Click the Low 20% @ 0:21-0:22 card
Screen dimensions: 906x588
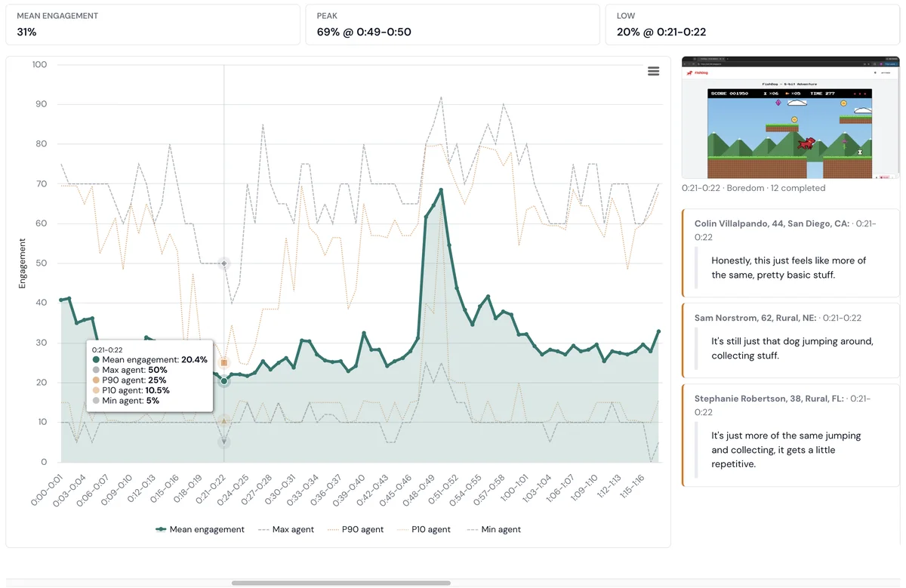(x=753, y=24)
